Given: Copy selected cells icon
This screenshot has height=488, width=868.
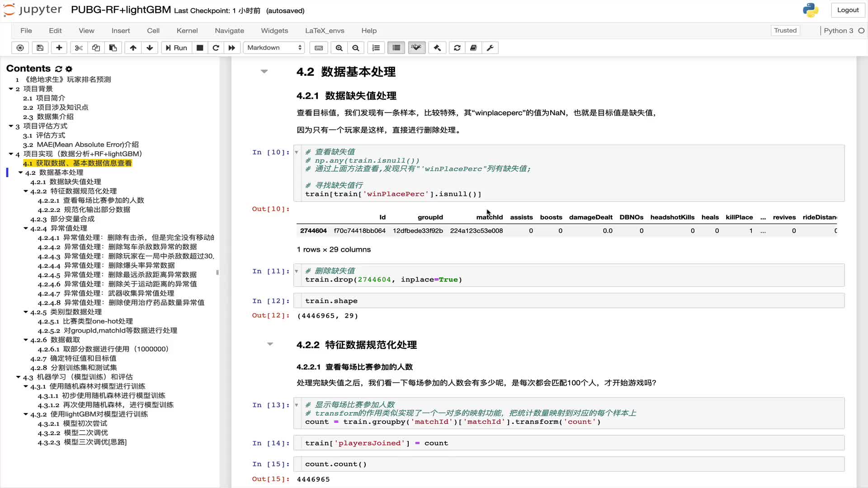Looking at the screenshot, I should [x=96, y=48].
